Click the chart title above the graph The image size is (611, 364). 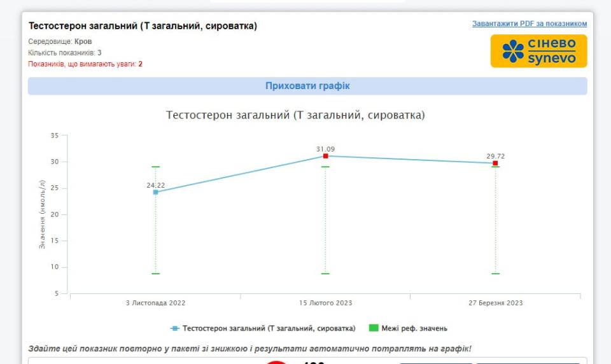(x=295, y=115)
